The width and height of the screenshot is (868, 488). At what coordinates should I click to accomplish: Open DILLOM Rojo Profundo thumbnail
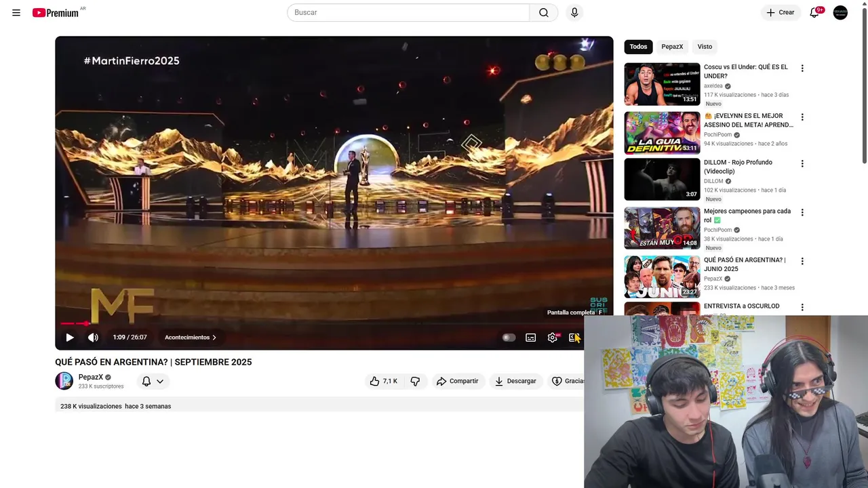(662, 180)
